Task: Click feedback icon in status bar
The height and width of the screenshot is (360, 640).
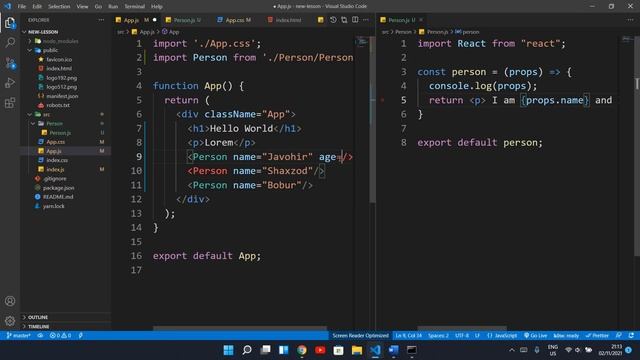Action: (x=619, y=336)
